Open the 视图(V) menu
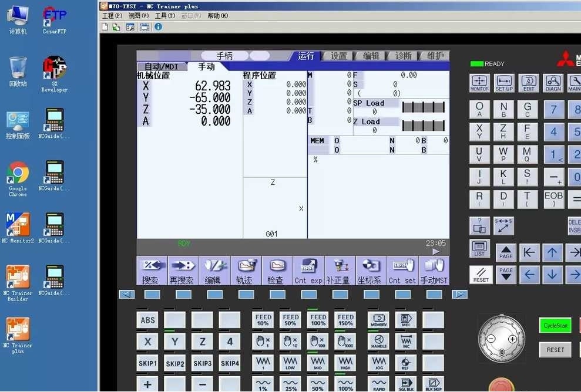This screenshot has height=392, width=581. pyautogui.click(x=139, y=15)
